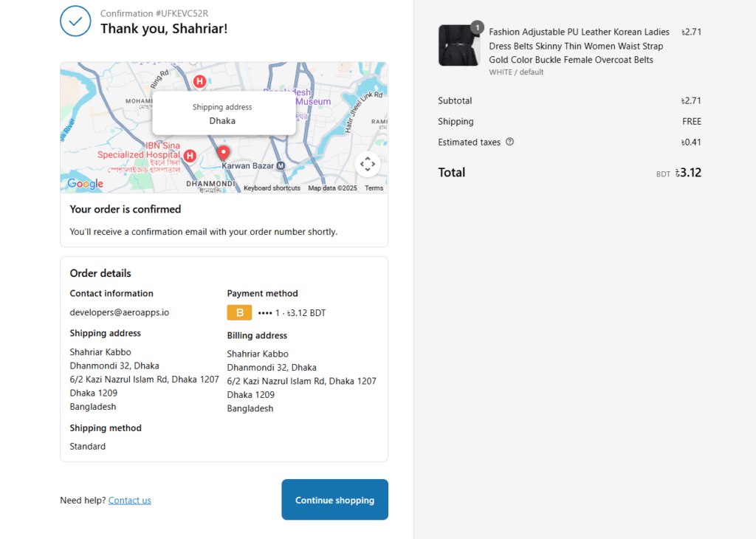Open Keyboard shortcuts on the map
This screenshot has width=756, height=539.
click(272, 188)
